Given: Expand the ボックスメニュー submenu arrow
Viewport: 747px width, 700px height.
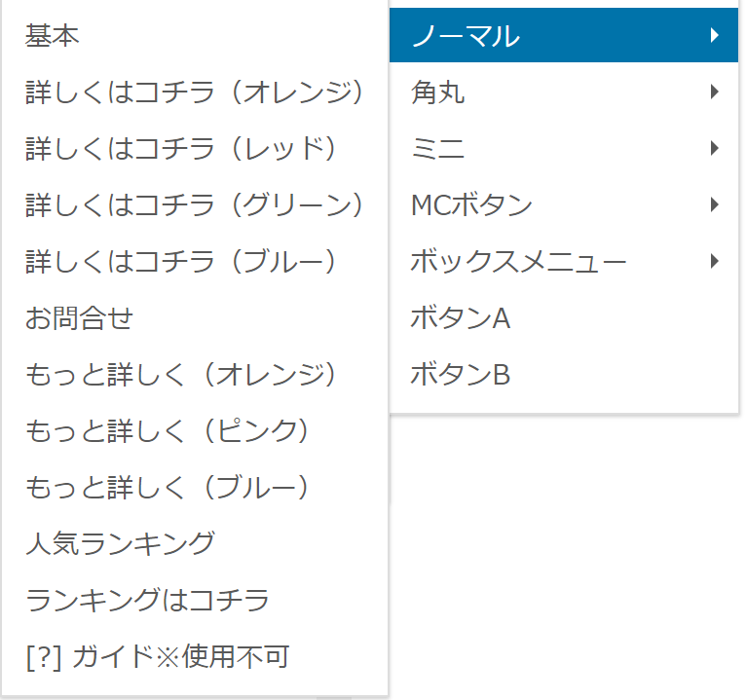Looking at the screenshot, I should pyautogui.click(x=714, y=261).
